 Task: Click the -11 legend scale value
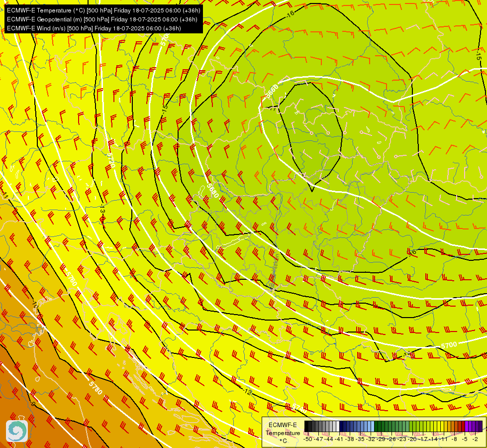pos(444,439)
